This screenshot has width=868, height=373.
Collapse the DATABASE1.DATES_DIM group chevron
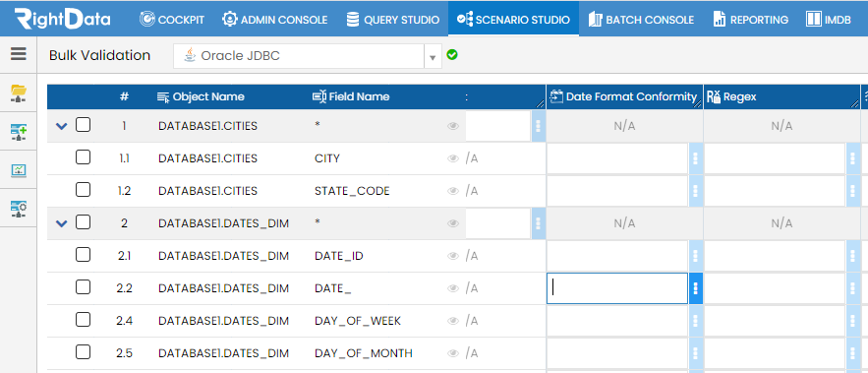coord(62,223)
